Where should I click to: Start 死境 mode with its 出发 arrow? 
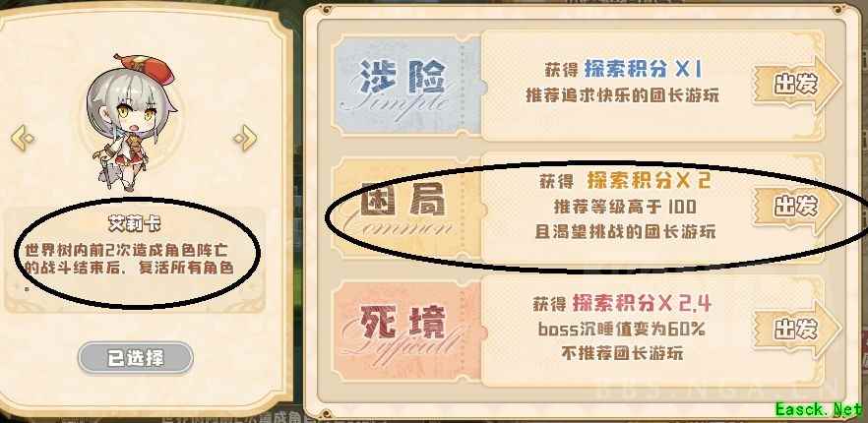click(x=797, y=330)
